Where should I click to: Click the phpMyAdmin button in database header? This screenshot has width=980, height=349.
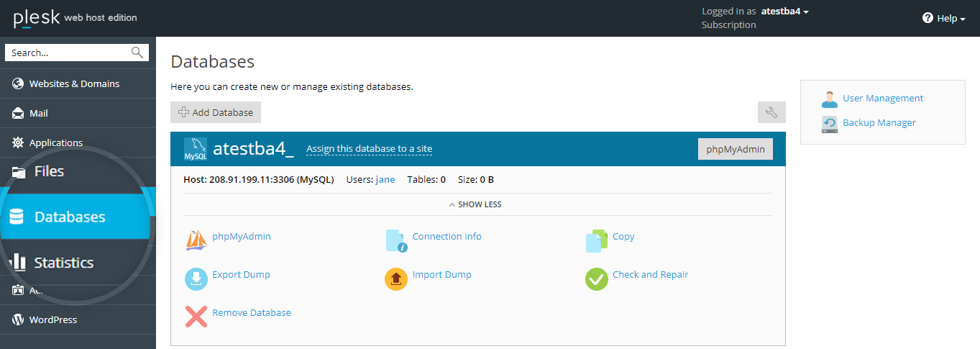tap(735, 149)
